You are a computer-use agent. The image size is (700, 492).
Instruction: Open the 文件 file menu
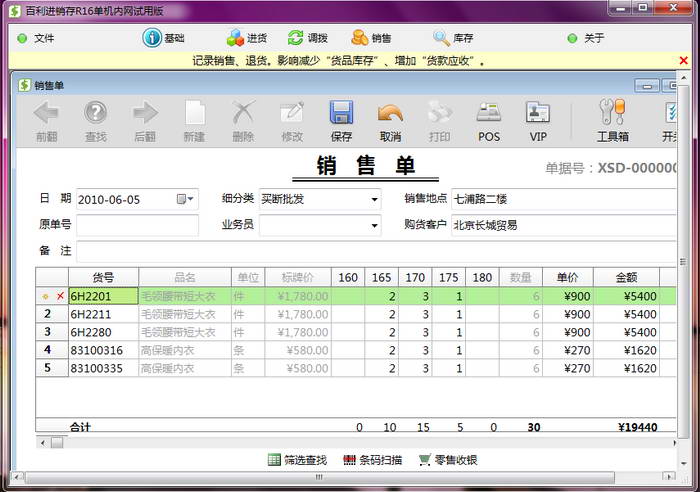click(x=36, y=38)
